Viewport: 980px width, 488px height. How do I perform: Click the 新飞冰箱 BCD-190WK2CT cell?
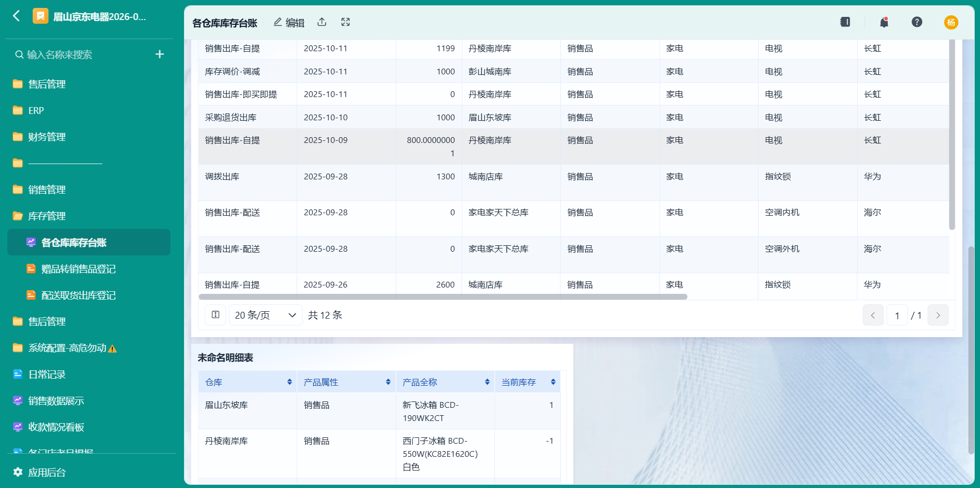click(x=445, y=411)
